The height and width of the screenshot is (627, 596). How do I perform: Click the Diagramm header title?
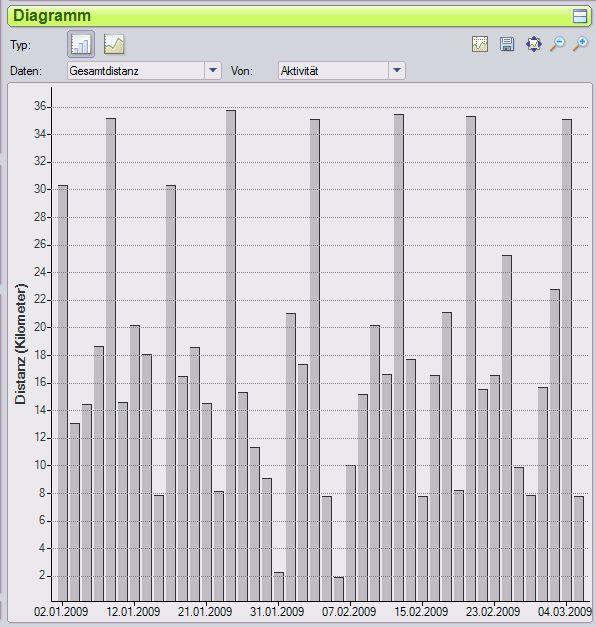[52, 16]
